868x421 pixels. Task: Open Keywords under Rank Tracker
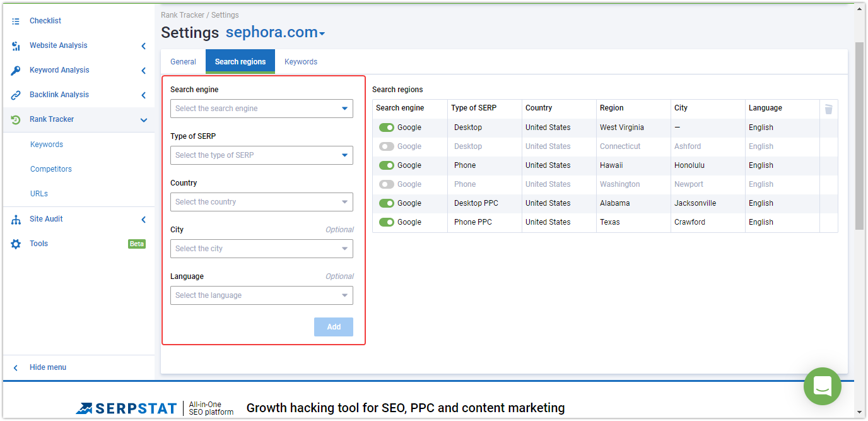tap(47, 145)
